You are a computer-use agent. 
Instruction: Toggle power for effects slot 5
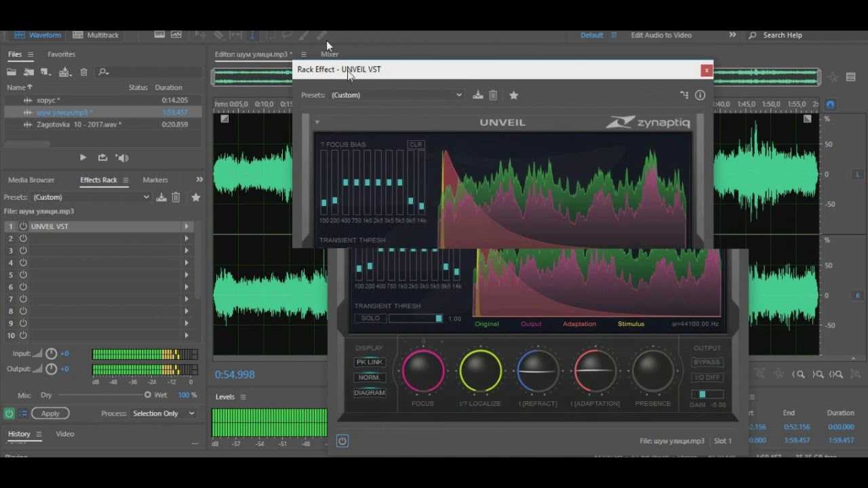pyautogui.click(x=23, y=274)
